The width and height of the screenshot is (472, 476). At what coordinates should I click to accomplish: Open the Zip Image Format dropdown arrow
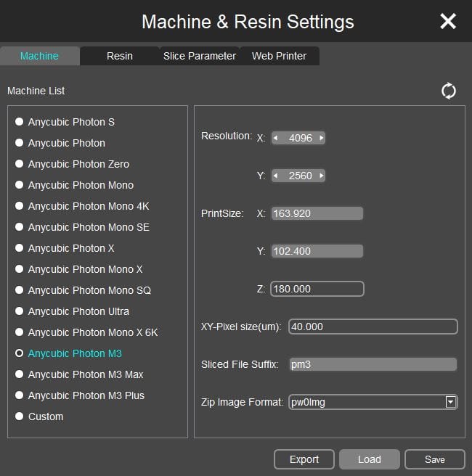[x=450, y=402]
